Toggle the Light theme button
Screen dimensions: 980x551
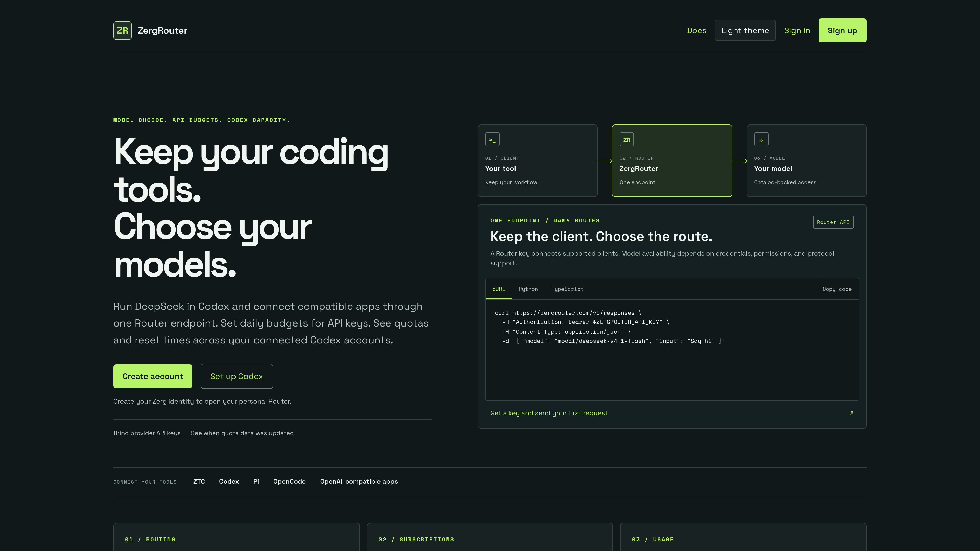point(745,30)
